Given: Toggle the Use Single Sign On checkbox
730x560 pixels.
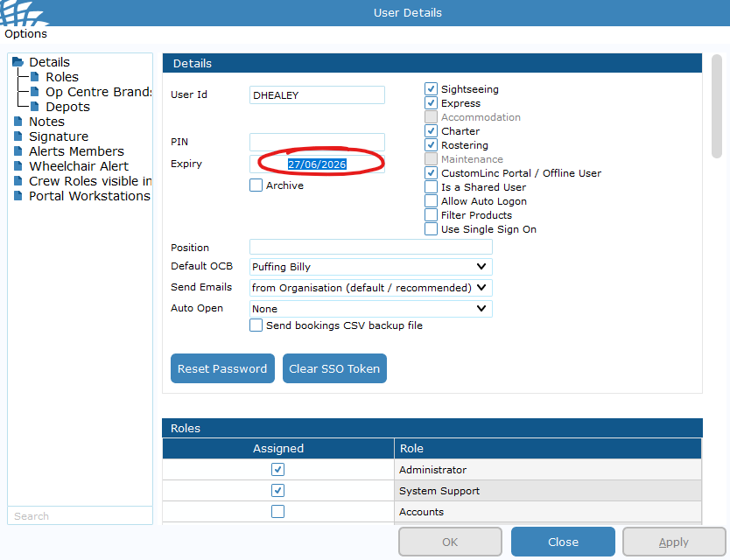Looking at the screenshot, I should (431, 229).
